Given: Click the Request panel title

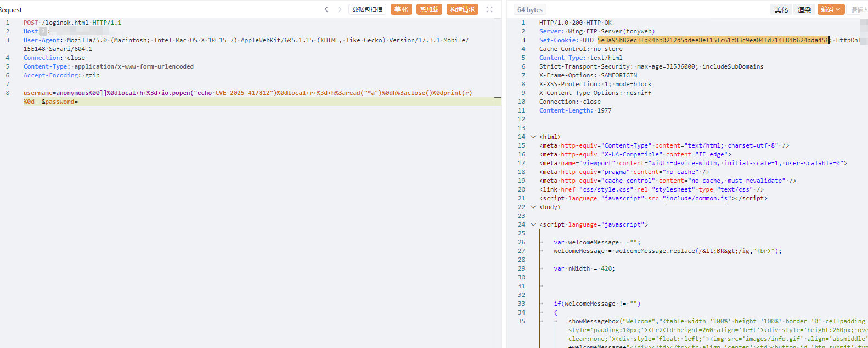Looking at the screenshot, I should pos(11,10).
